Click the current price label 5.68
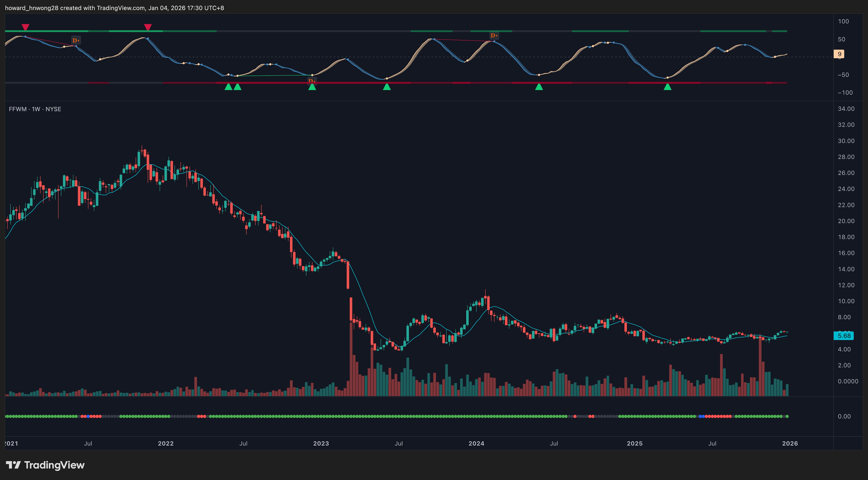This screenshot has width=868, height=480. tap(844, 336)
